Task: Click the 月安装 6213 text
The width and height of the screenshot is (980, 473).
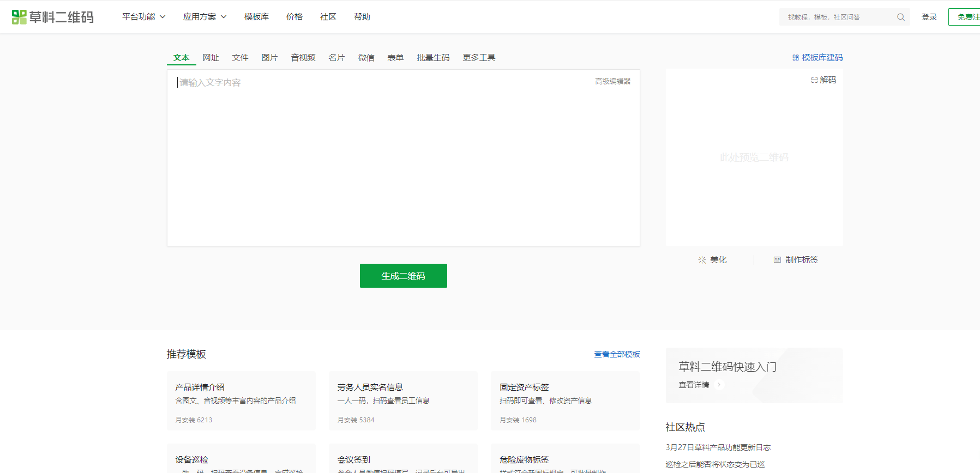Action: (x=194, y=420)
